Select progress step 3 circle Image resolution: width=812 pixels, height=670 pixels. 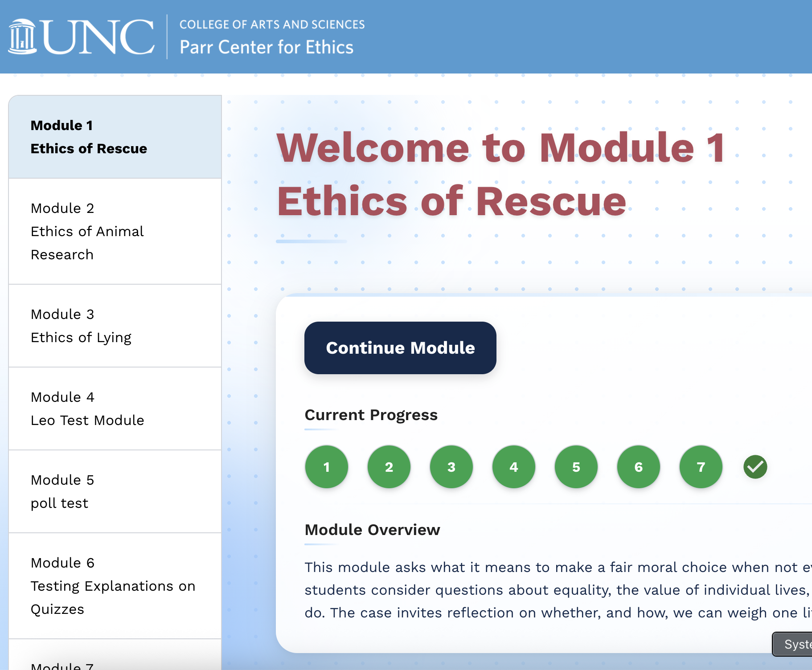[x=451, y=467]
